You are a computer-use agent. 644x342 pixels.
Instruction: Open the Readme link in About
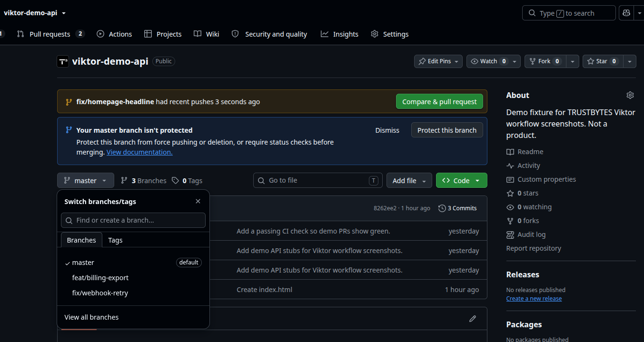click(x=525, y=152)
